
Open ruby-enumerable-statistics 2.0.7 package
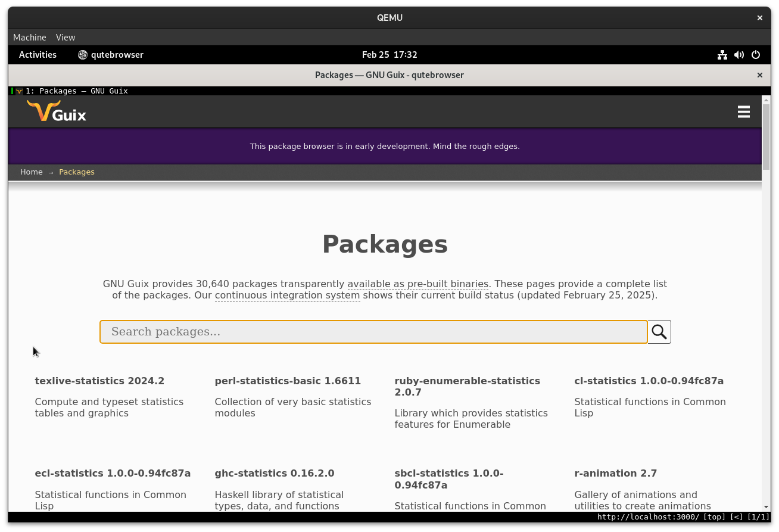coord(468,387)
